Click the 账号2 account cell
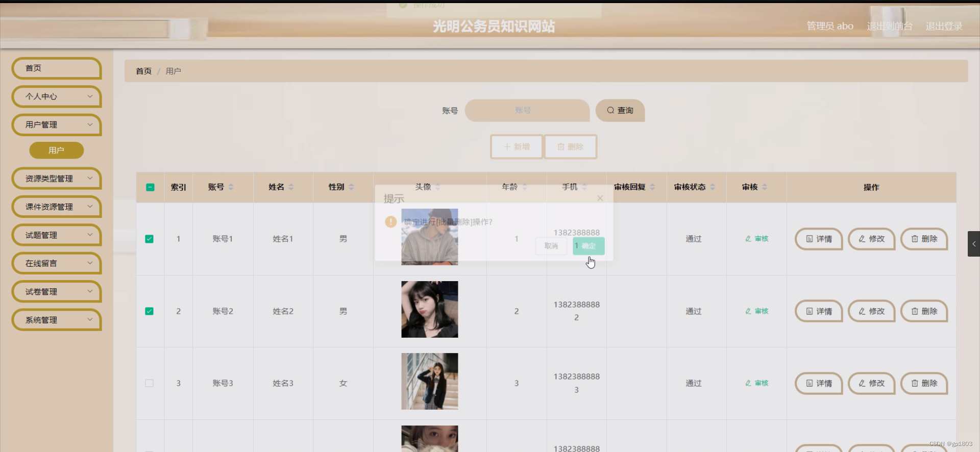The height and width of the screenshot is (452, 980). 223,311
